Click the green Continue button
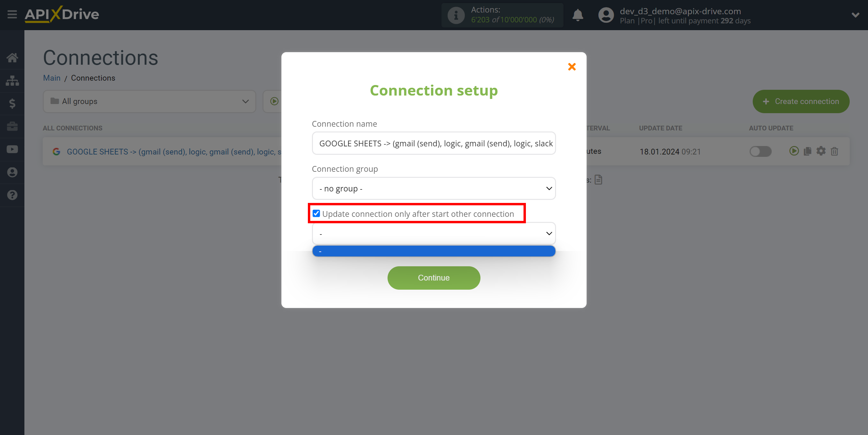Screen dimensions: 868x435 pyautogui.click(x=433, y=277)
